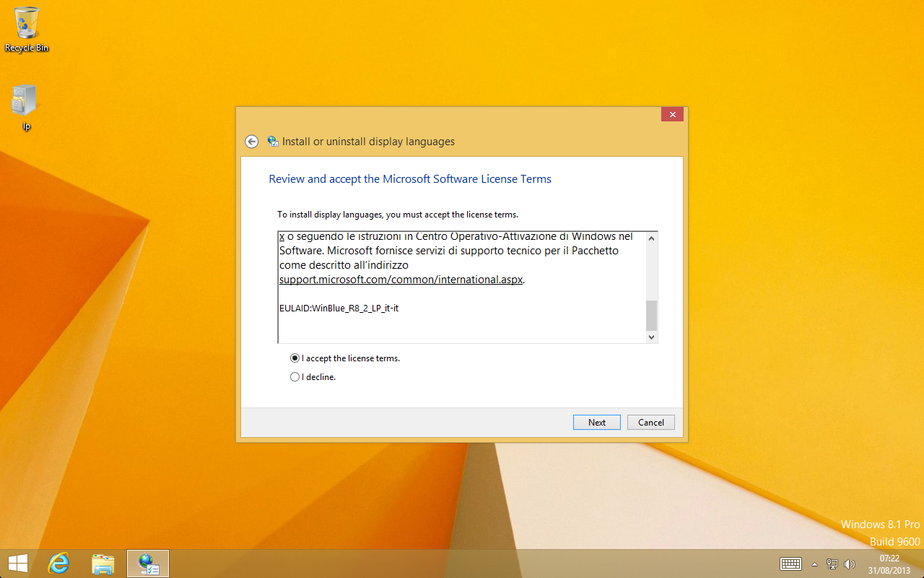This screenshot has width=924, height=578.
Task: Click the Cancel button
Action: [x=651, y=422]
